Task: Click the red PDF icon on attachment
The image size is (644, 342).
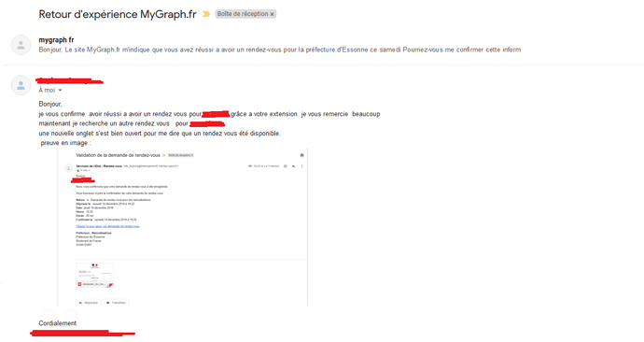Action: point(79,284)
